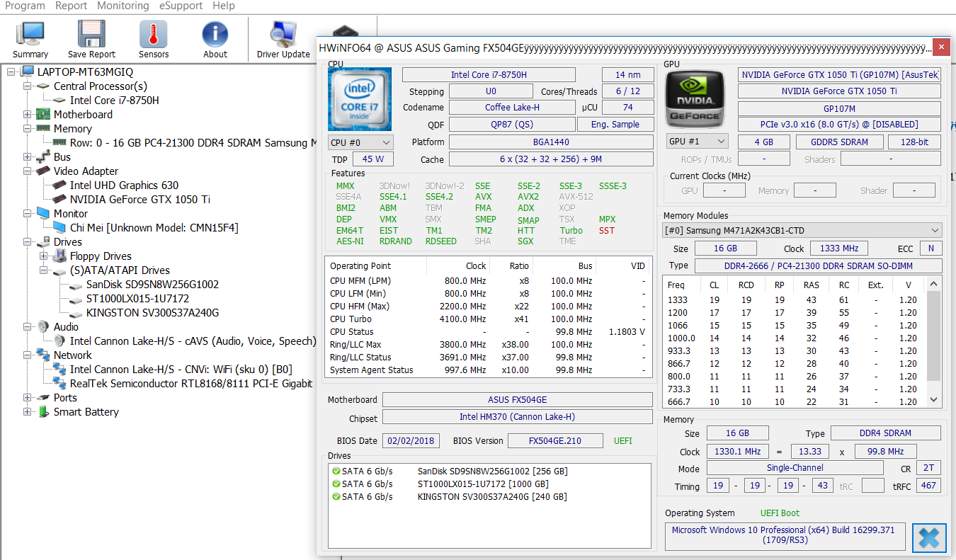Select Chi Mei monitor entry
This screenshot has height=560, width=956.
(154, 227)
